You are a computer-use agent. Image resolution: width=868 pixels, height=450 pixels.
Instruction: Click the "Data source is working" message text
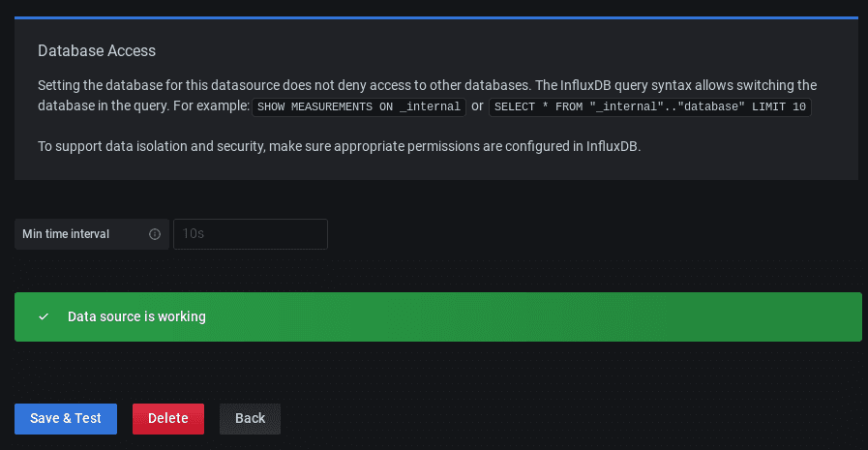pos(136,316)
